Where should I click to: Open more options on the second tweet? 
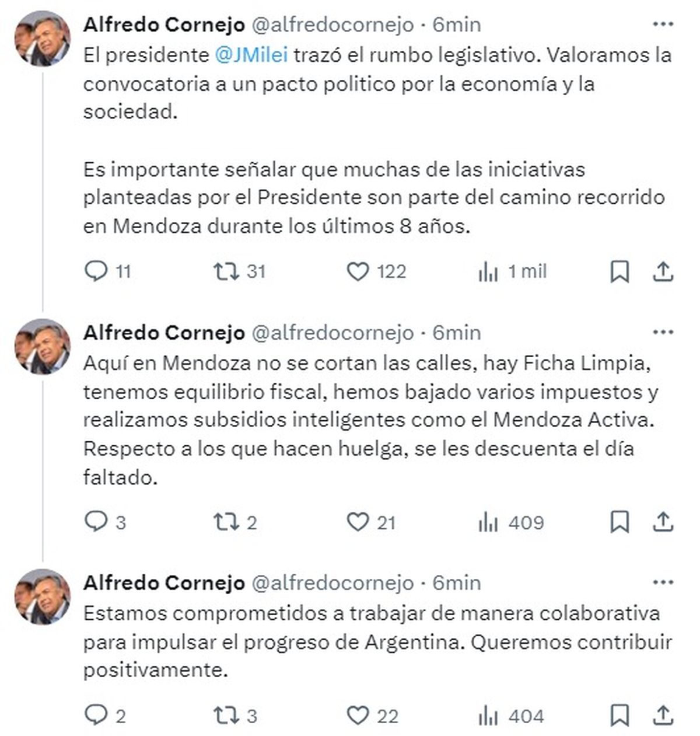[663, 333]
